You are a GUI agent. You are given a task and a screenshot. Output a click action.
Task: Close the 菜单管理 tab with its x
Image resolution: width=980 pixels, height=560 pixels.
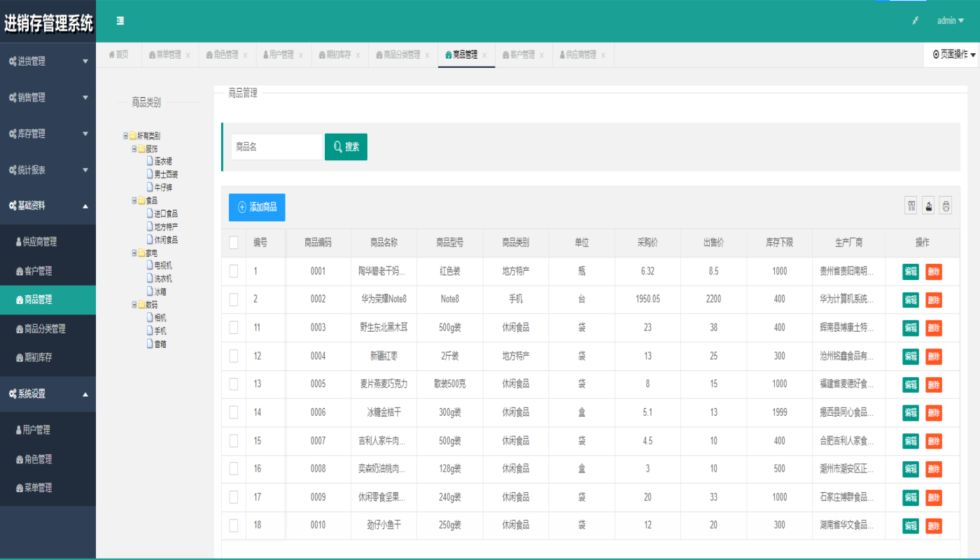188,55
